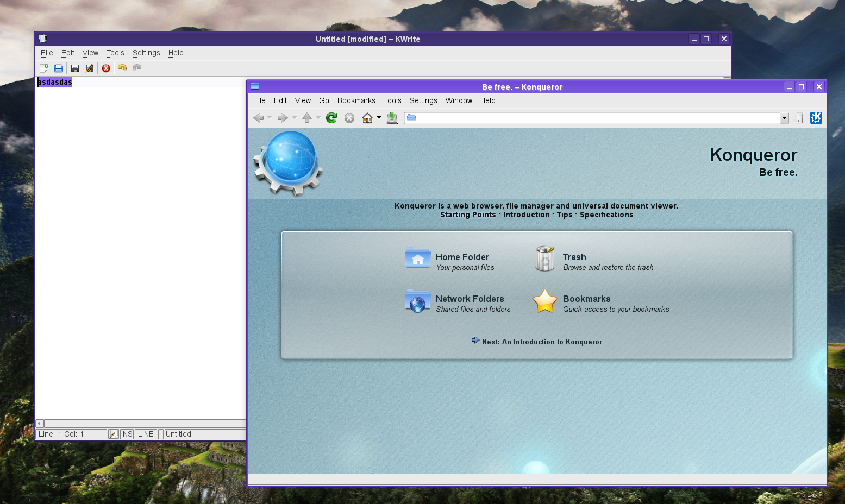Viewport: 845px width, 504px height.
Task: Open the Bookmarks text link
Action: (x=587, y=299)
